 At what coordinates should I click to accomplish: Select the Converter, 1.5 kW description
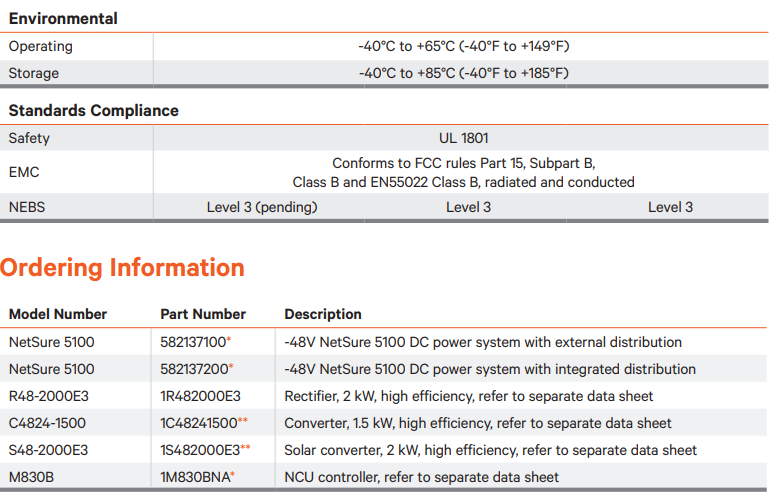click(477, 423)
